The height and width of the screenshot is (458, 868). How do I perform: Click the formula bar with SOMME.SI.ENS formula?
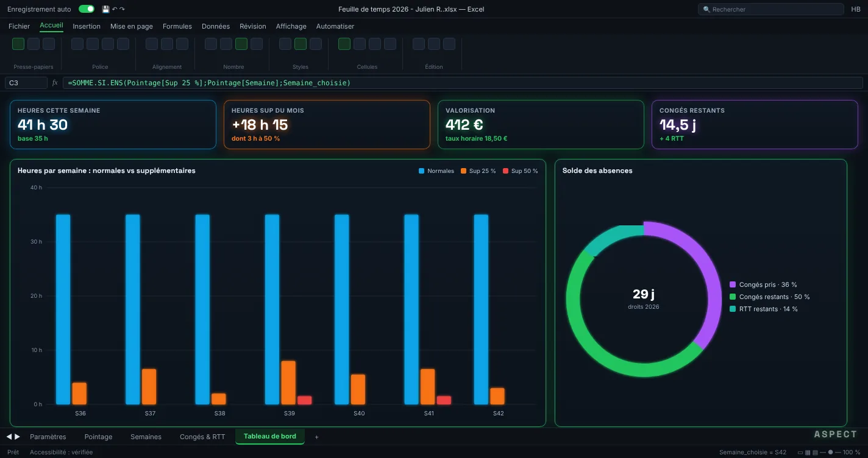pos(463,83)
